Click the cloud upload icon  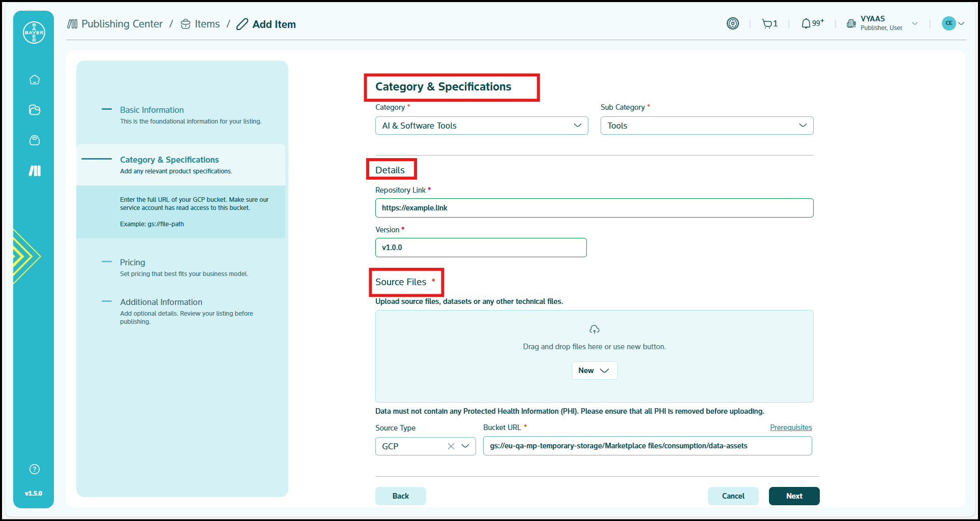point(594,329)
